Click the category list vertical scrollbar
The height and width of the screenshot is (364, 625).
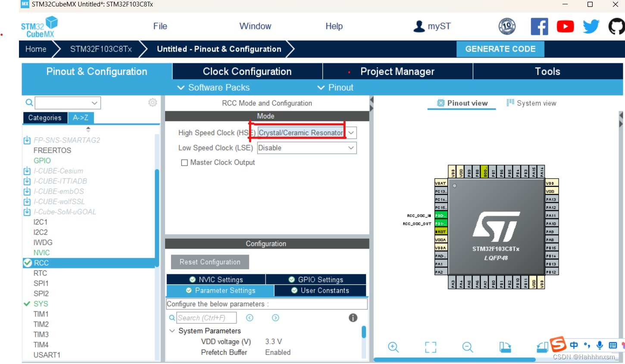pyautogui.click(x=157, y=218)
